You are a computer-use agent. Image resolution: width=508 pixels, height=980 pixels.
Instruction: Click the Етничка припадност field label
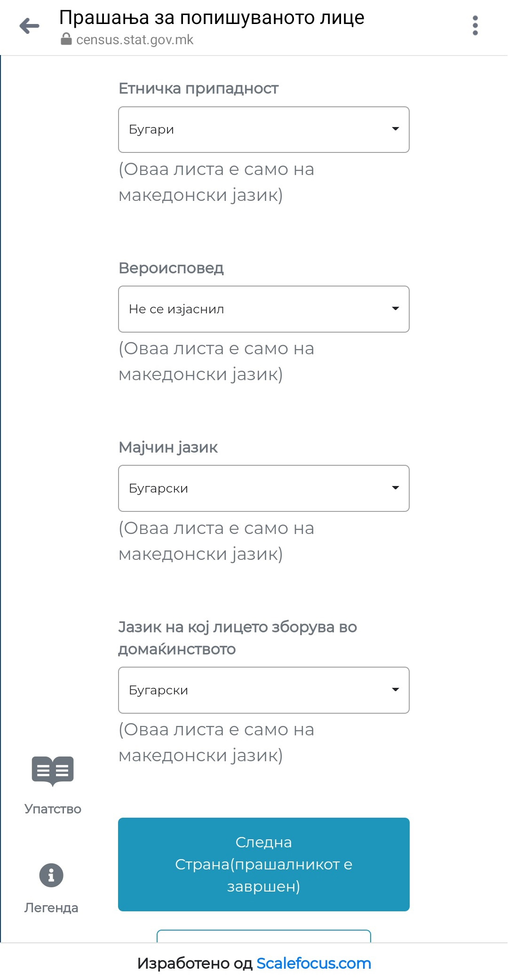click(x=198, y=88)
